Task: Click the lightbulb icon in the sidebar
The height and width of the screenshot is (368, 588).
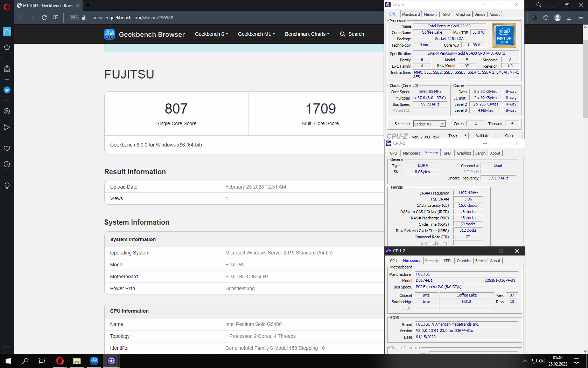Action: click(x=7, y=186)
